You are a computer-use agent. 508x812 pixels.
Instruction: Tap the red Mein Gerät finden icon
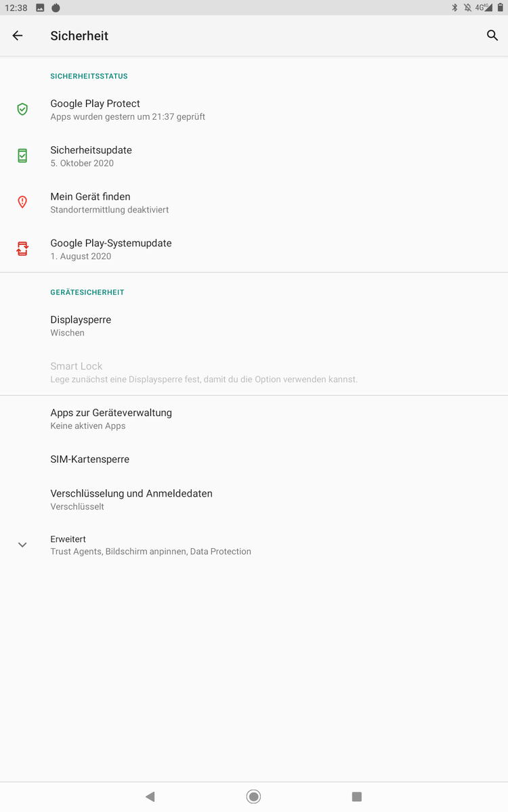click(22, 202)
